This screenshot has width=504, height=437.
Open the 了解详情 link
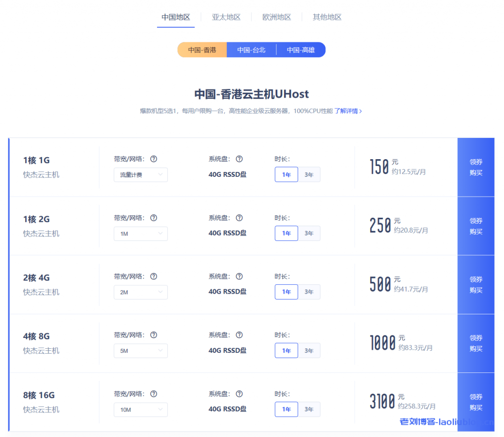pos(348,111)
